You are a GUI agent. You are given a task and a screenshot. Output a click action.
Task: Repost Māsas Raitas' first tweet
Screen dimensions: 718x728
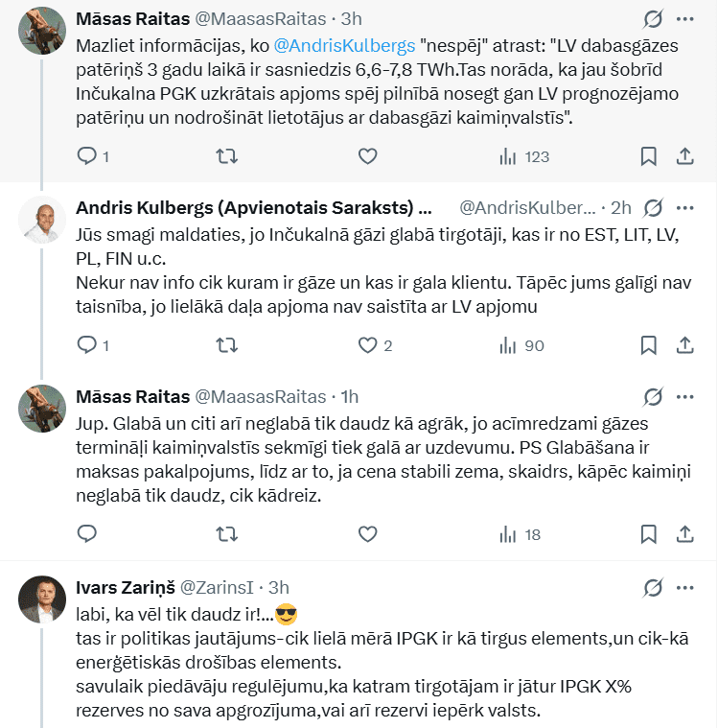point(227,156)
